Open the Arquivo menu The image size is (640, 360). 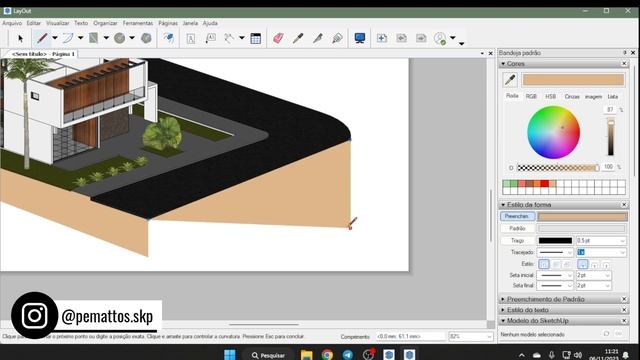coord(12,23)
